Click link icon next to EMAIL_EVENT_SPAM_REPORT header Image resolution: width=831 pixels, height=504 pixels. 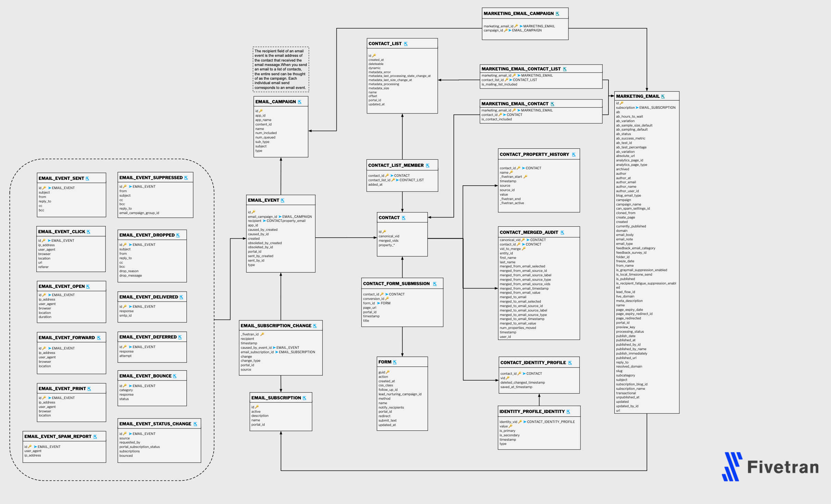95,437
